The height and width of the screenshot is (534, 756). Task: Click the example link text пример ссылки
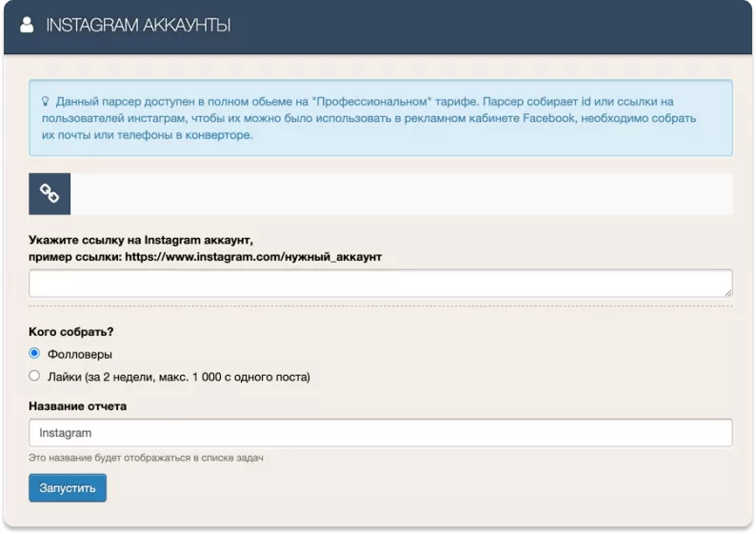[206, 257]
